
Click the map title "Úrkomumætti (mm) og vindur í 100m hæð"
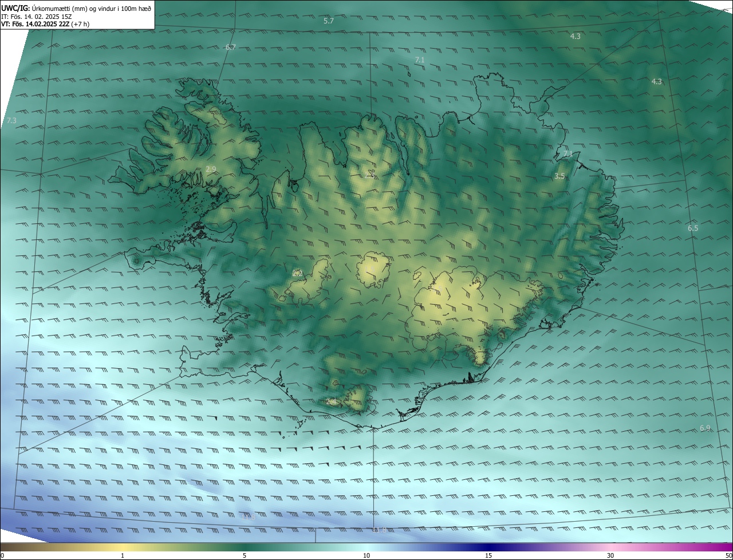click(92, 8)
